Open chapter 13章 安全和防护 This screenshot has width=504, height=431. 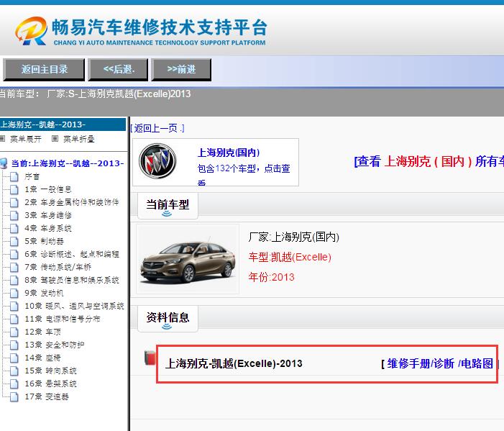pyautogui.click(x=55, y=345)
